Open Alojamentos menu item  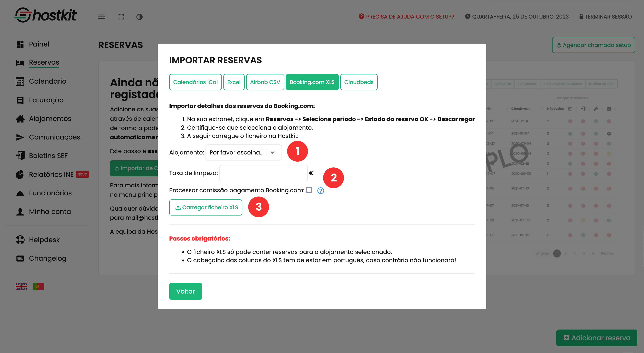click(50, 118)
